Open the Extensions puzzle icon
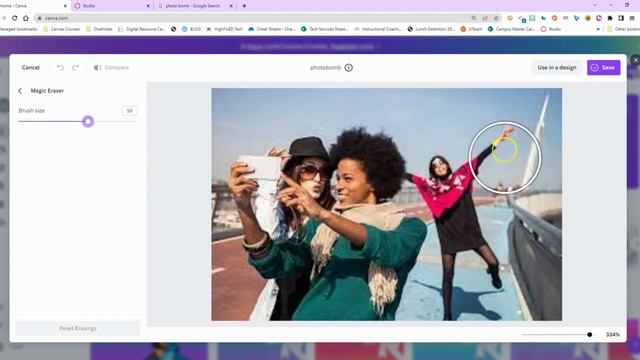This screenshot has height=360, width=640. [x=610, y=18]
